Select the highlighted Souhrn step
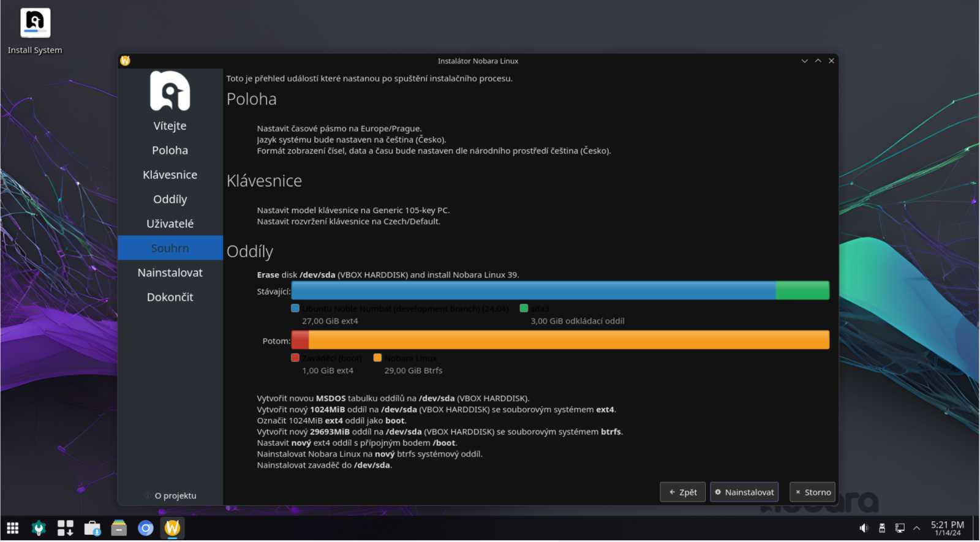This screenshot has height=542, width=980. tap(170, 248)
